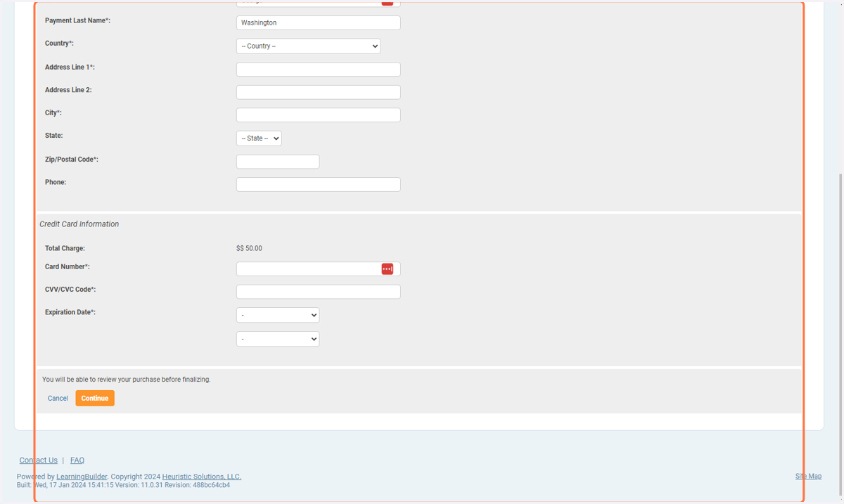Click the review your purchase before finalizing note
Viewport: 844px width, 504px height.
pyautogui.click(x=127, y=380)
